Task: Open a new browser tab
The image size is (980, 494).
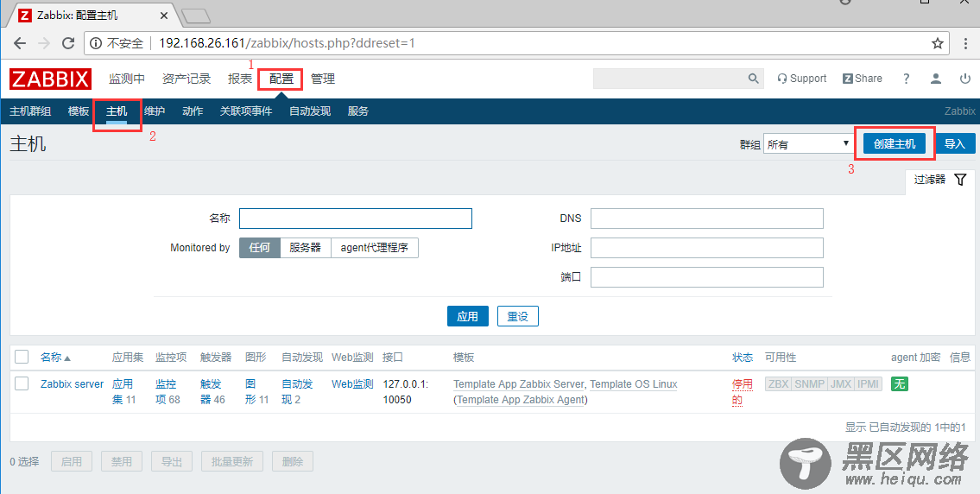Action: [x=196, y=16]
